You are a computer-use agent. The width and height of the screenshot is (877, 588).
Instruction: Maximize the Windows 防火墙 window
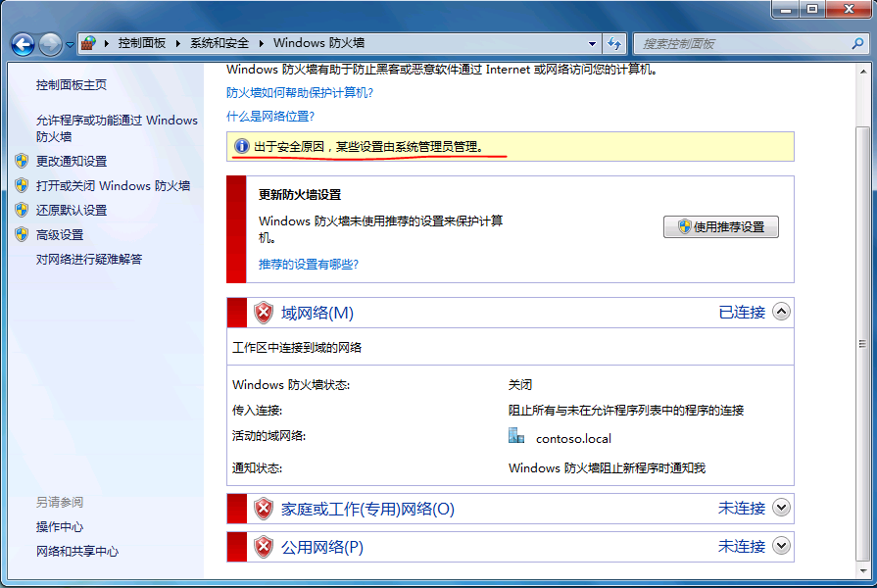click(812, 9)
